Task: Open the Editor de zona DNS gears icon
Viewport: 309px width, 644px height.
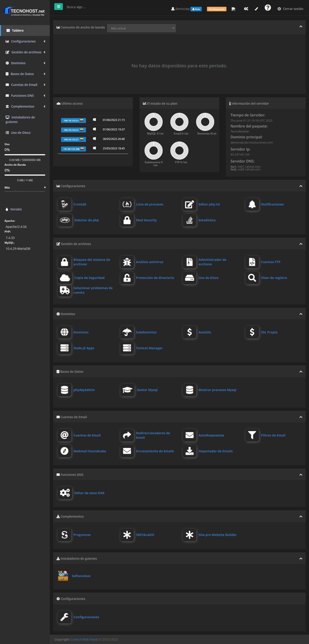Action: (x=65, y=493)
